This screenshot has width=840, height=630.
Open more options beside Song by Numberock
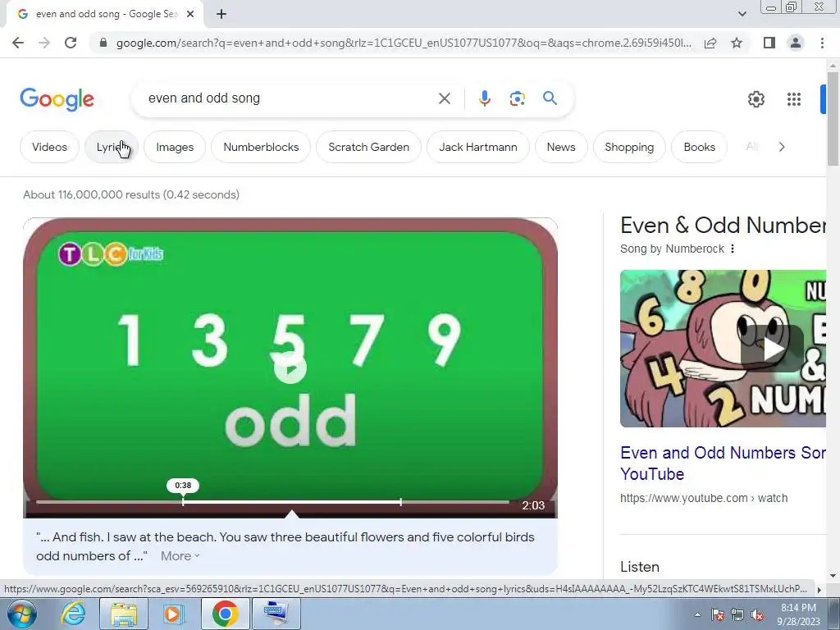733,249
